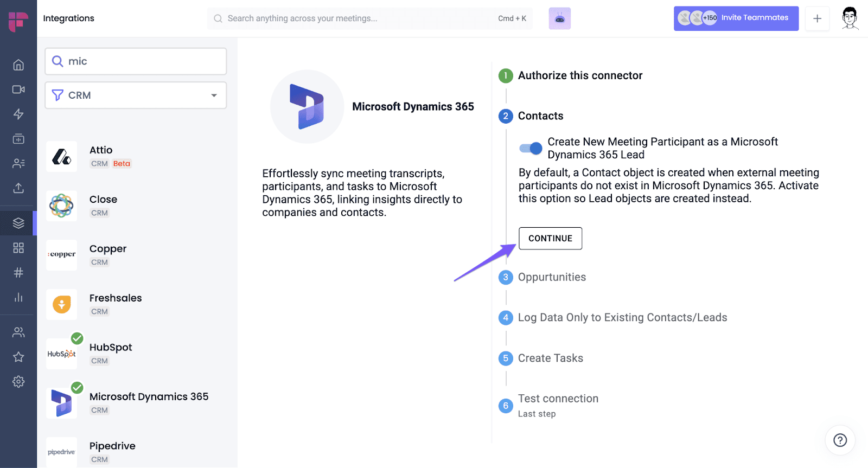Open the hashtag topics icon

18,272
